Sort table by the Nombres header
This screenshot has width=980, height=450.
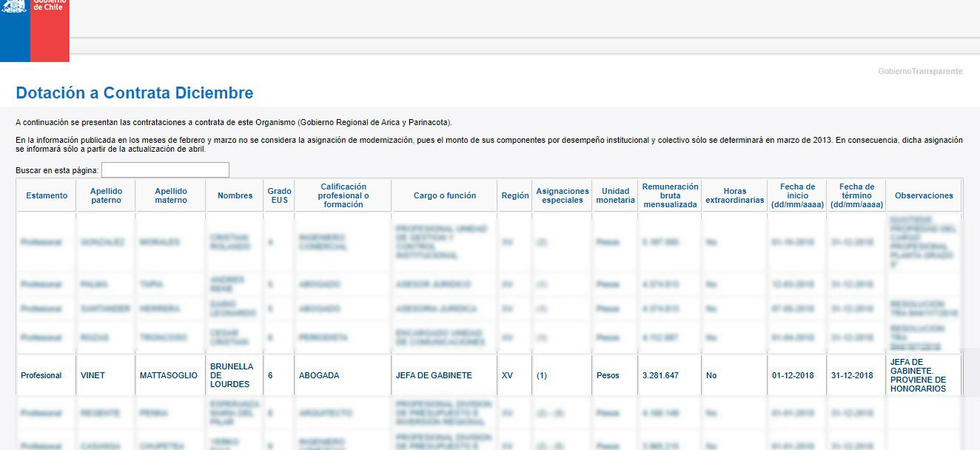pos(235,195)
